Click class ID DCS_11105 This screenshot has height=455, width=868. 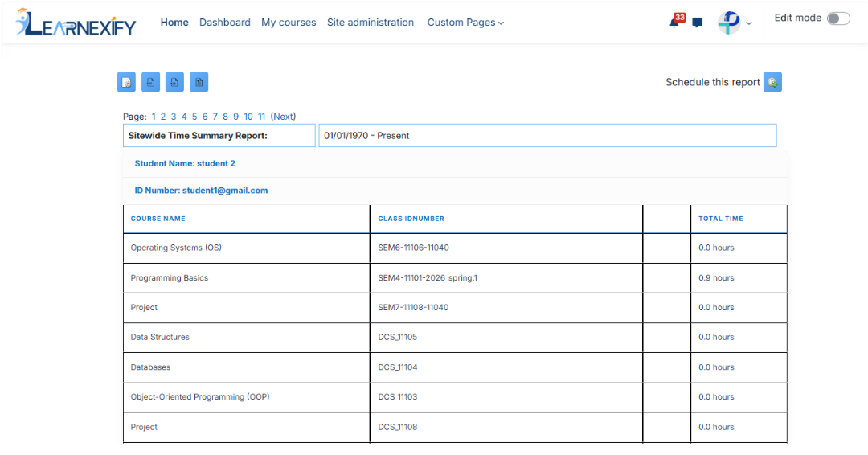pyautogui.click(x=398, y=337)
